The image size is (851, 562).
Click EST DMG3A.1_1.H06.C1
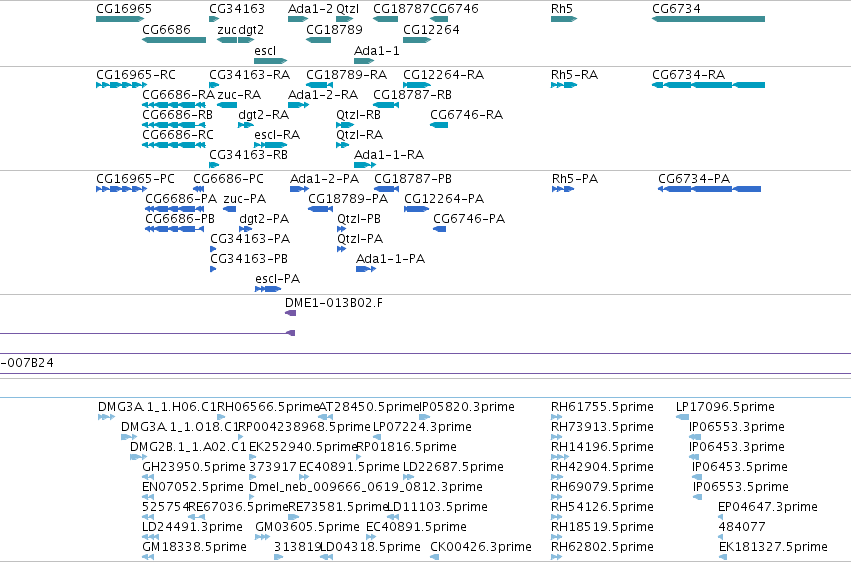pos(157,407)
